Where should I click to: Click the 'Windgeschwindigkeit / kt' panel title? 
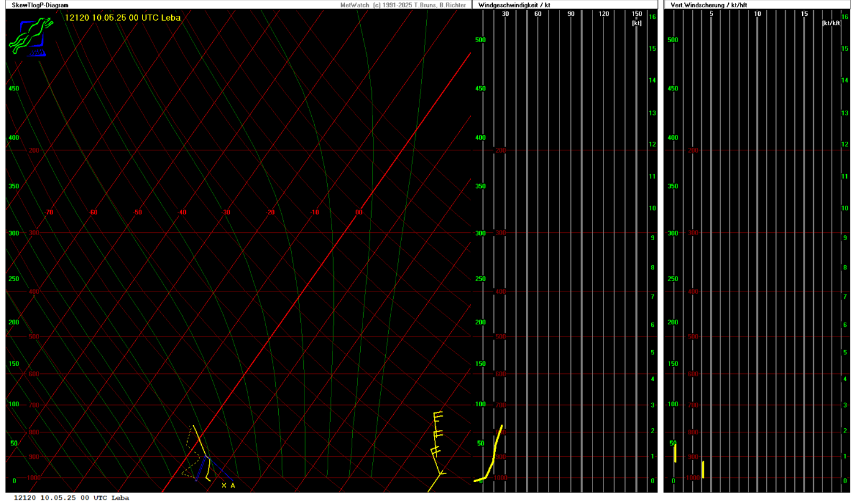point(514,5)
